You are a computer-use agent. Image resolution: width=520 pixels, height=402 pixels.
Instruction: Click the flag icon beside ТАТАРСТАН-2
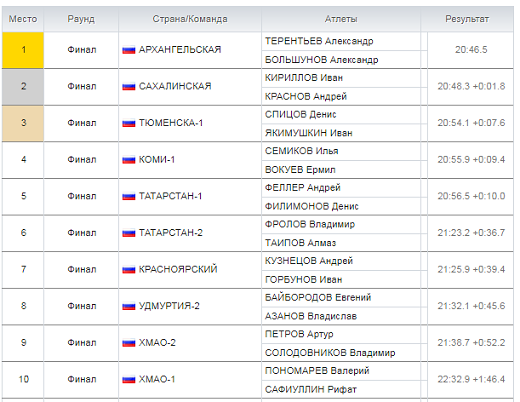129,233
